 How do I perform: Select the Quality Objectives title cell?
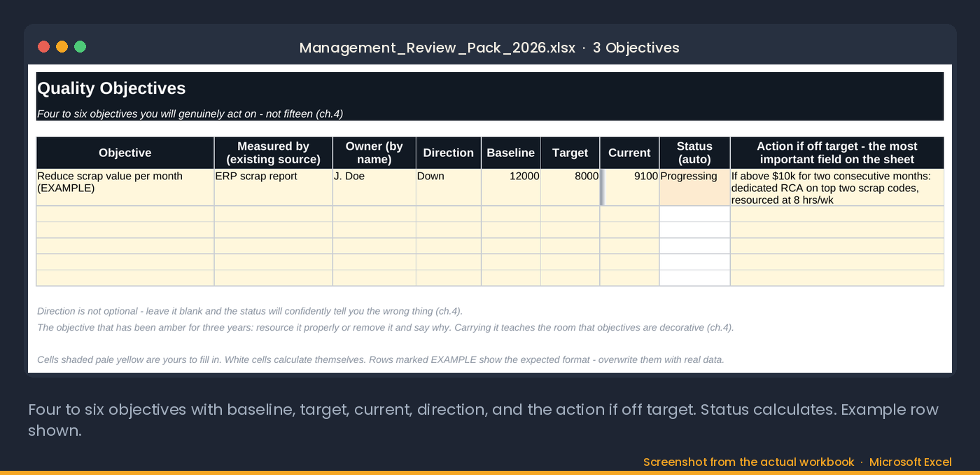(490, 89)
